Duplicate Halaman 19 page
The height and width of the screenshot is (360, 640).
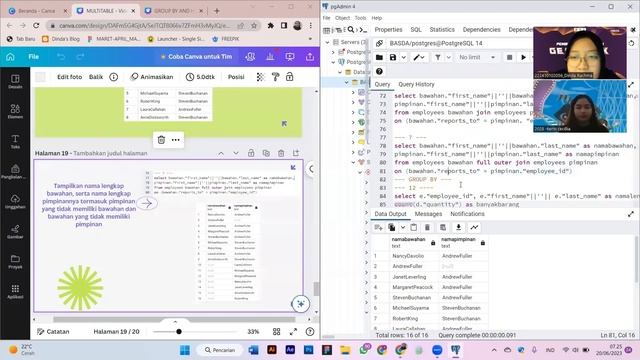[x=266, y=153]
